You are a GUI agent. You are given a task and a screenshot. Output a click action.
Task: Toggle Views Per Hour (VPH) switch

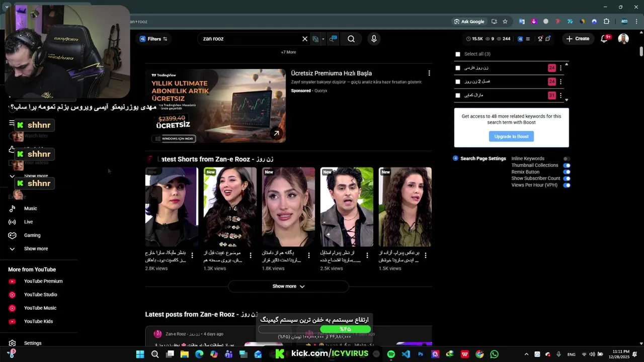tap(567, 185)
